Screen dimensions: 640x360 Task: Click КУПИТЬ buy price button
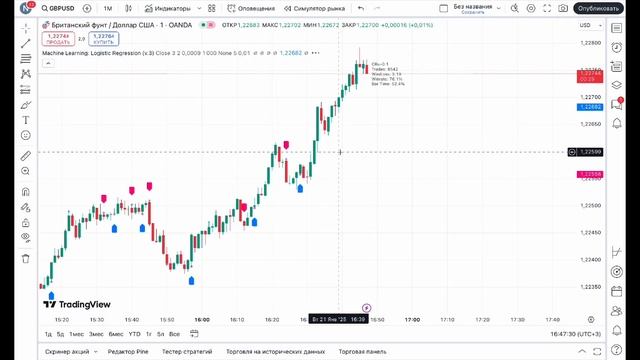click(104, 39)
